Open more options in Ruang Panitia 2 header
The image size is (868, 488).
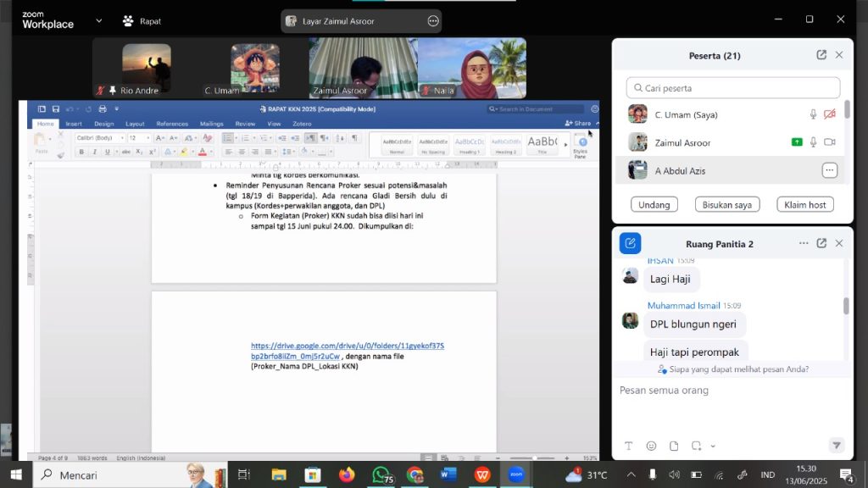803,244
